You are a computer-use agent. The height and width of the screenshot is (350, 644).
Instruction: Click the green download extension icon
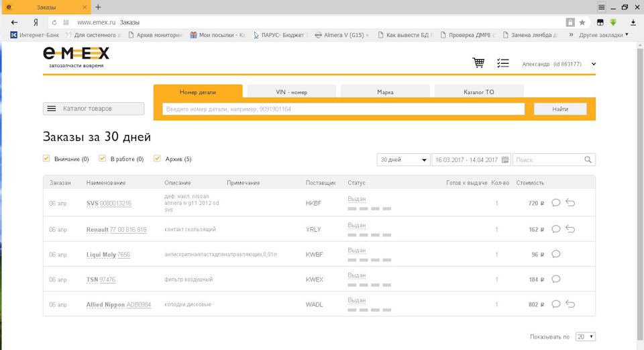613,22
